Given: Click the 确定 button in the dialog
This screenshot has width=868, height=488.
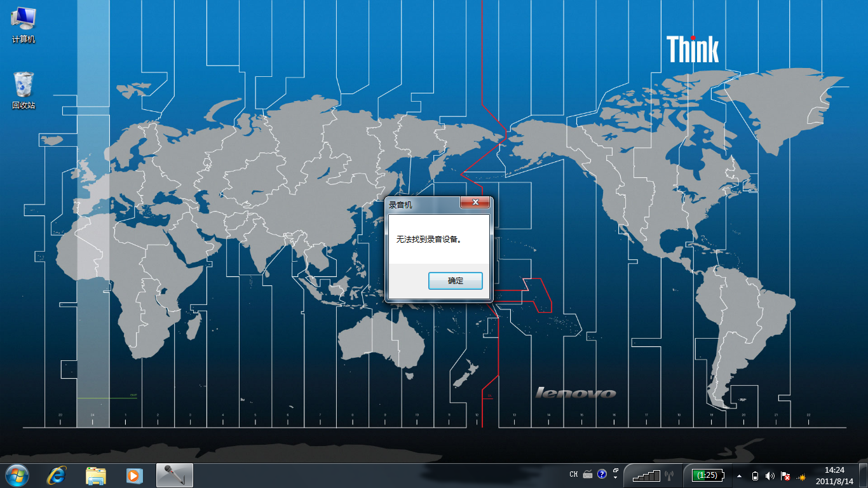Looking at the screenshot, I should 455,281.
